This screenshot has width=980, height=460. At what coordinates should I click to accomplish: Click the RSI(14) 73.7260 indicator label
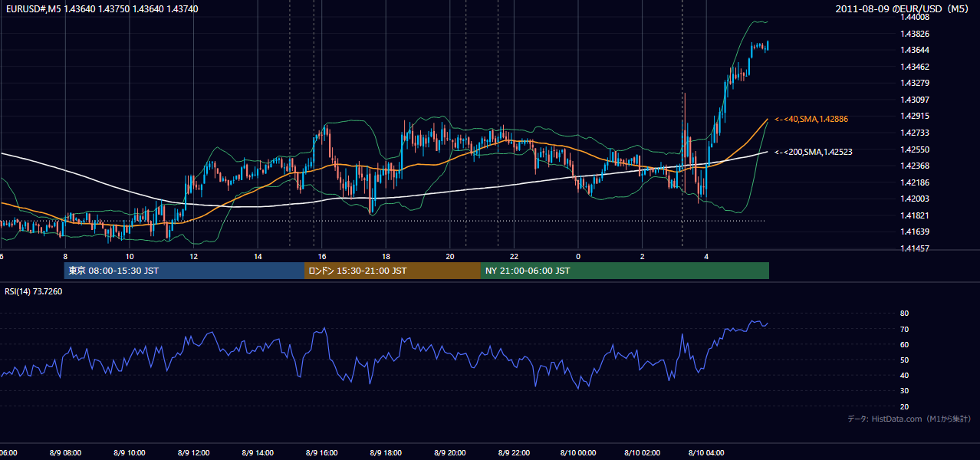coord(34,291)
